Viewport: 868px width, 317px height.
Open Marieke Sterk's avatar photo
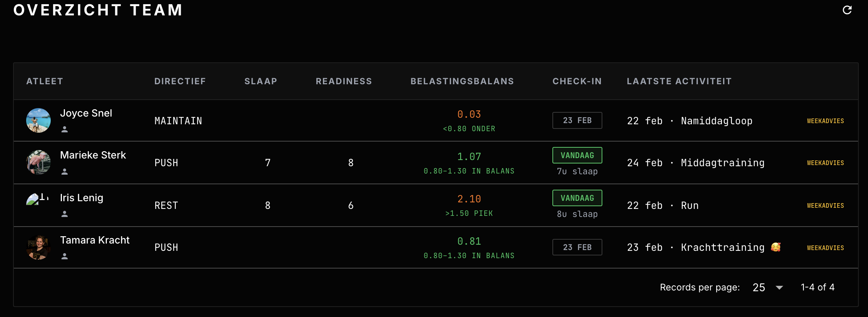(38, 162)
